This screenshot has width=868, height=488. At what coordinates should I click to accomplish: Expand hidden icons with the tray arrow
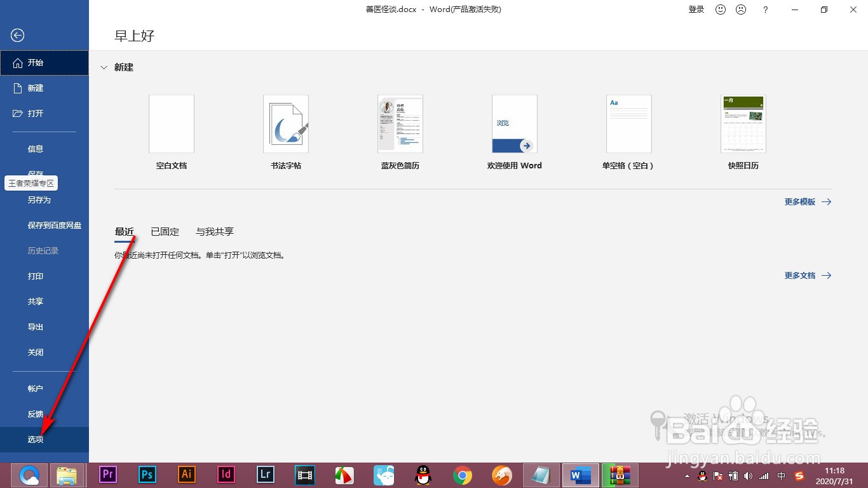[x=688, y=476]
